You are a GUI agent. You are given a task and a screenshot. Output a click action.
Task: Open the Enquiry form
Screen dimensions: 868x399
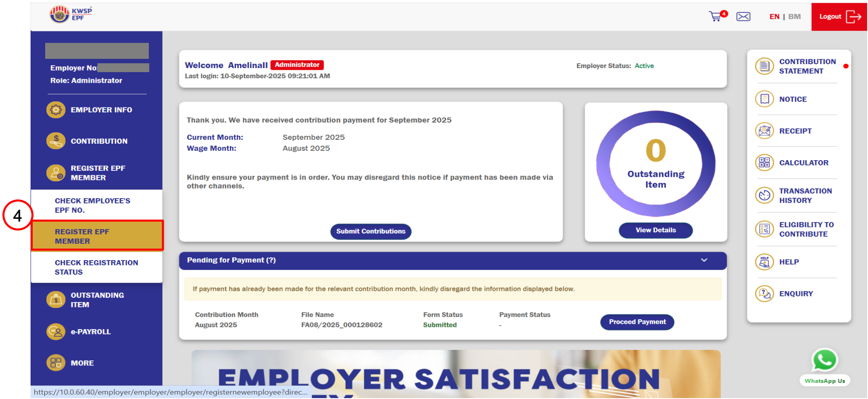pos(796,293)
